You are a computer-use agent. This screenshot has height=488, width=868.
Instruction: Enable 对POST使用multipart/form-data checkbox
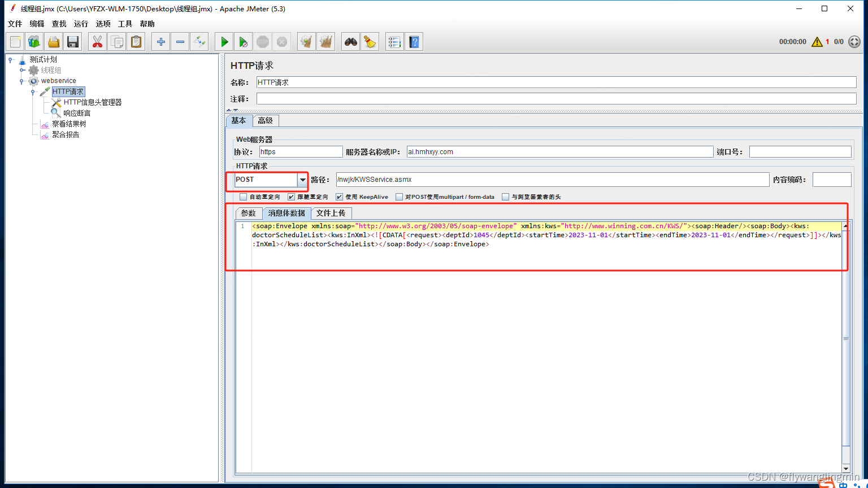point(399,197)
